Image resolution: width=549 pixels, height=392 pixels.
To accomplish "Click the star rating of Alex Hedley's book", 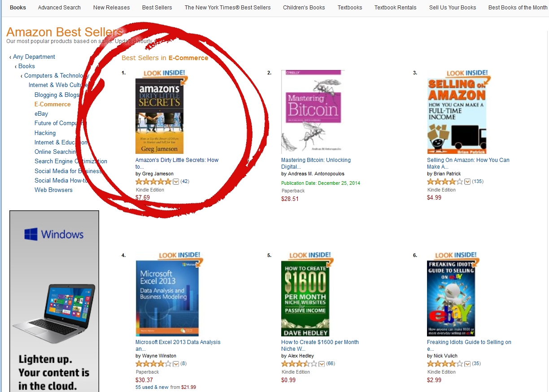I will point(299,364).
